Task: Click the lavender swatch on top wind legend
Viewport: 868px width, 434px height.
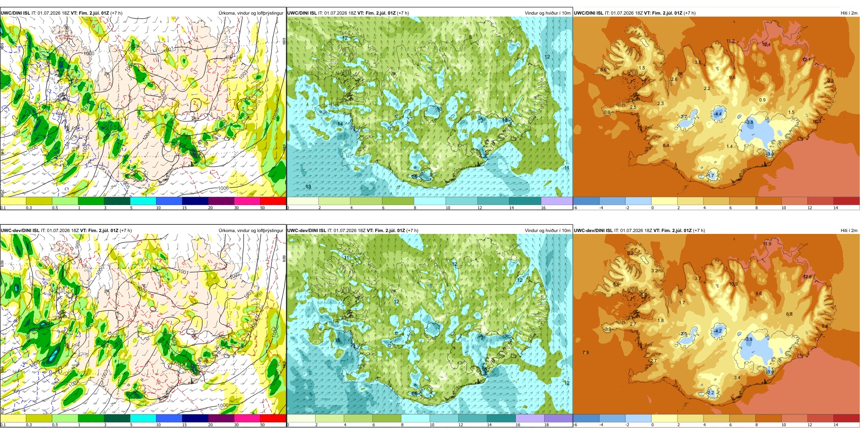Action: pyautogui.click(x=556, y=201)
